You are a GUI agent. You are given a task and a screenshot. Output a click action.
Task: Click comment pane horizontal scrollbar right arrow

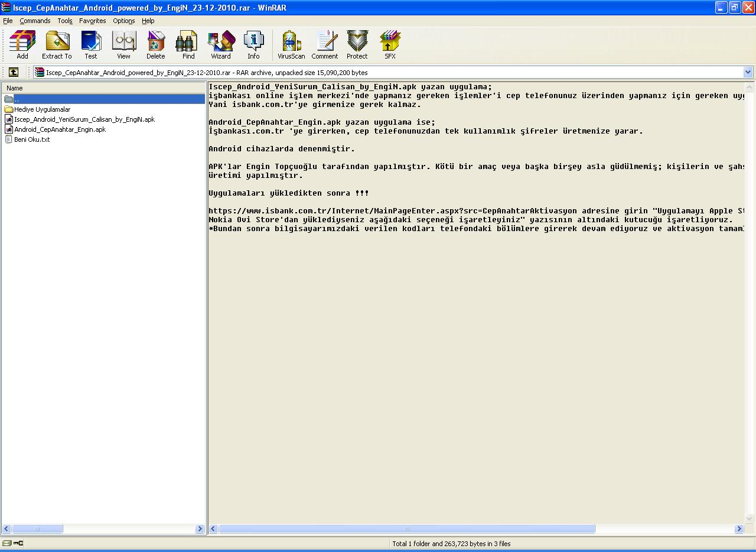tap(739, 529)
